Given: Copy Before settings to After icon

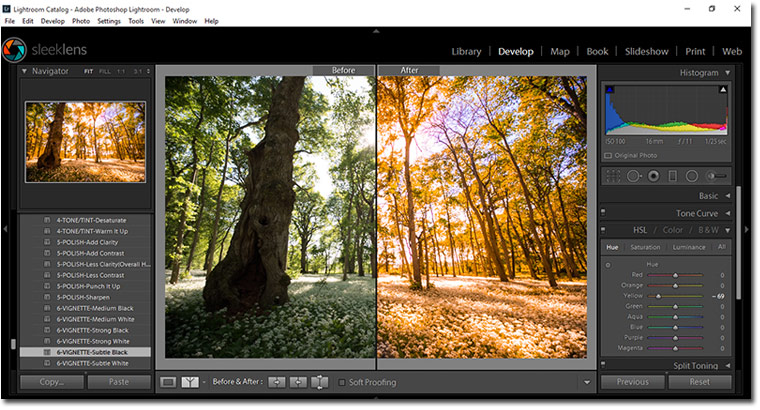Looking at the screenshot, I should pyautogui.click(x=277, y=382).
